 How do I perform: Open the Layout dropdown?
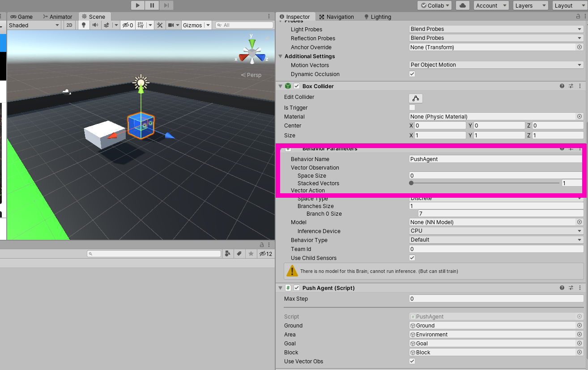pos(569,5)
